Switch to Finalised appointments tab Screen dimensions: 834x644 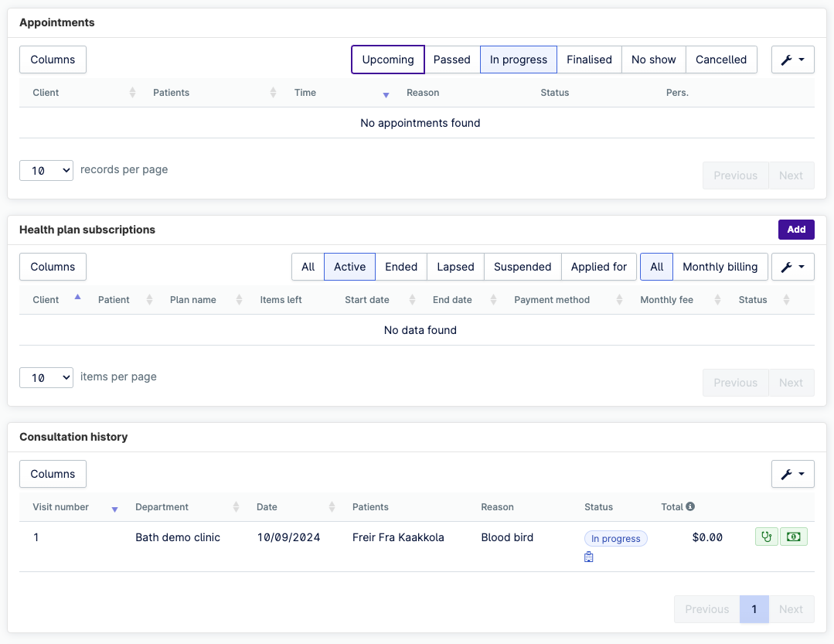tap(589, 60)
